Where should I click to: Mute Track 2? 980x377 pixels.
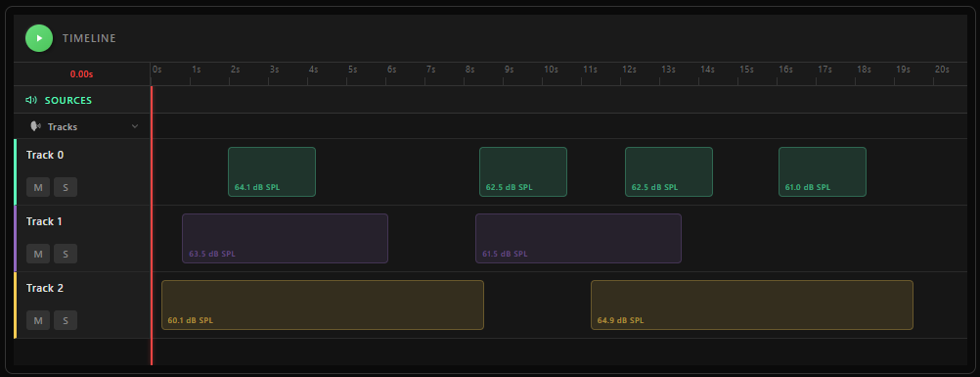coord(38,320)
